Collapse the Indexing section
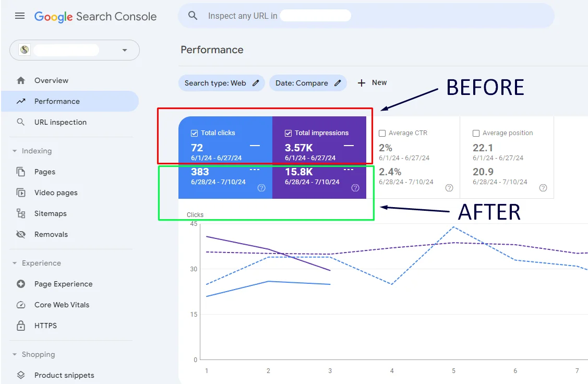The height and width of the screenshot is (384, 588). [x=15, y=151]
